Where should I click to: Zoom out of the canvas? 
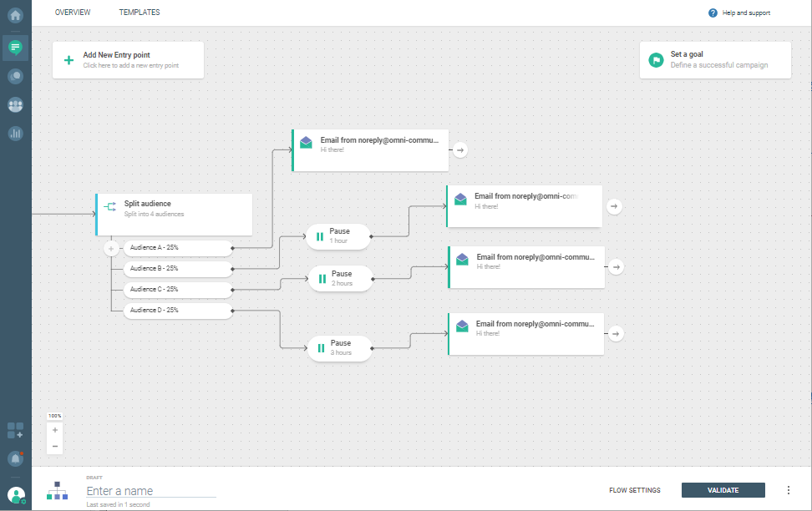point(55,447)
